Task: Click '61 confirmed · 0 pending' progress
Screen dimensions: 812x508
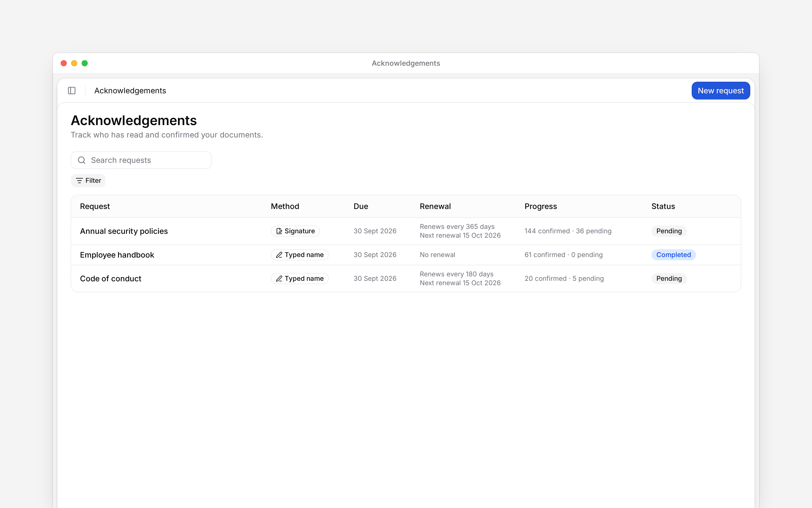Action: pos(563,255)
